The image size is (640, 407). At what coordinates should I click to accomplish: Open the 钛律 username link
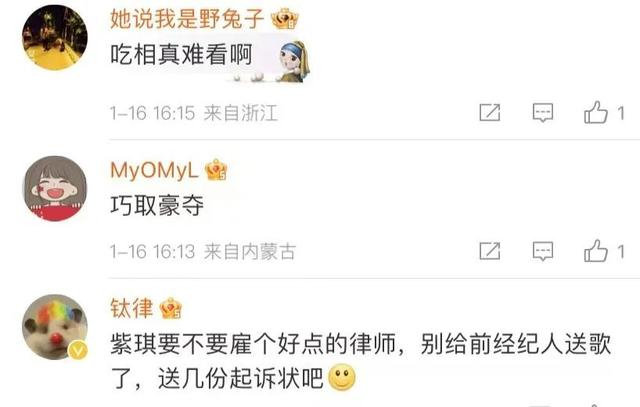(132, 308)
